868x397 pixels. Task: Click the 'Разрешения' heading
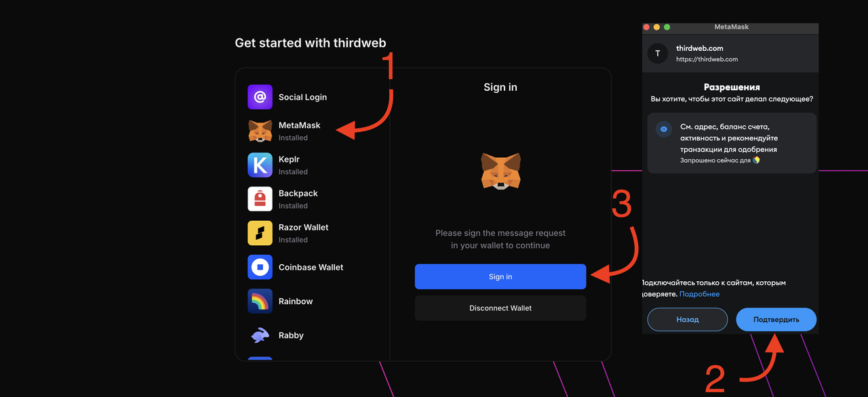[x=732, y=87]
